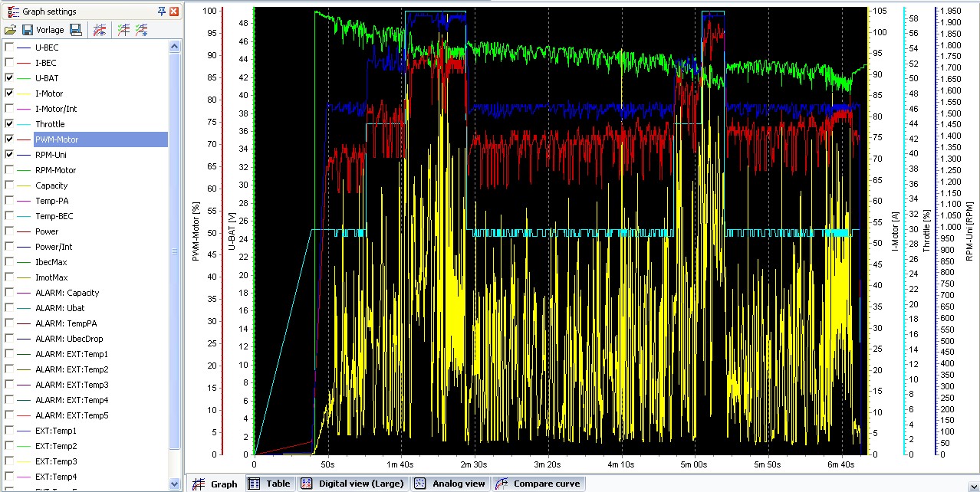Disable the Throttle curve checkbox
Image resolution: width=980 pixels, height=492 pixels.
click(9, 124)
